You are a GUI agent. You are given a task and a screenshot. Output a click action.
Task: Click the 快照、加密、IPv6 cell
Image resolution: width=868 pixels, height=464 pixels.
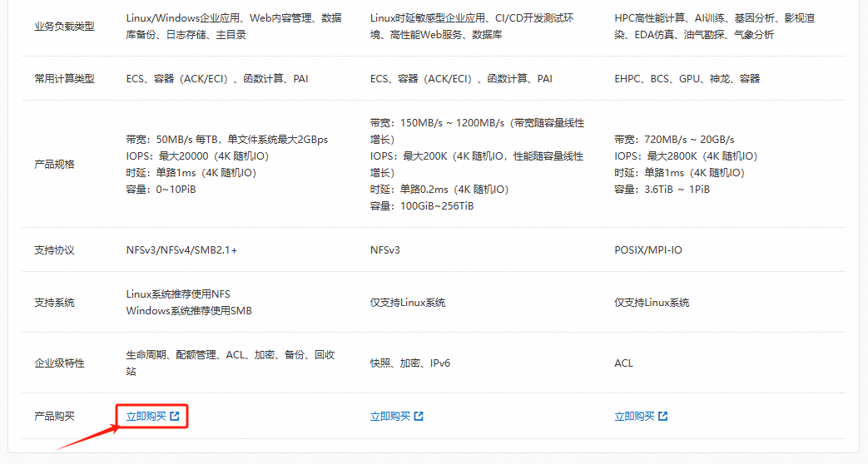410,363
